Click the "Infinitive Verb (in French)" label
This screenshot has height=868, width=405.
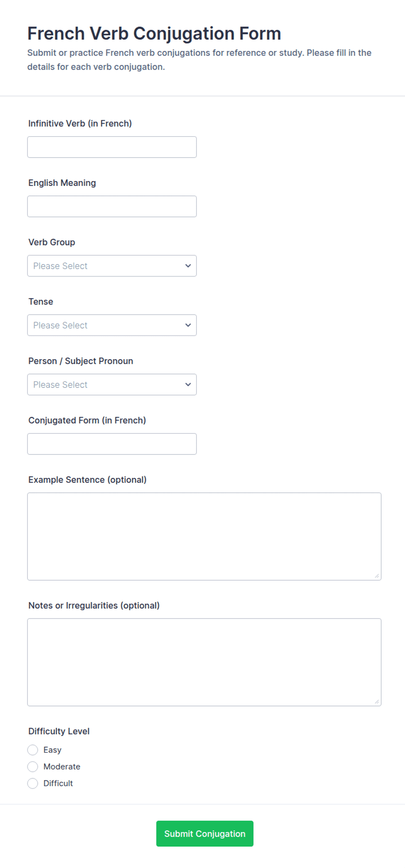pos(80,124)
